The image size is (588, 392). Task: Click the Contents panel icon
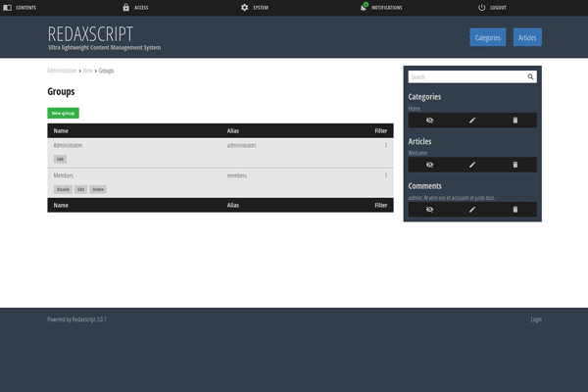(x=7, y=8)
